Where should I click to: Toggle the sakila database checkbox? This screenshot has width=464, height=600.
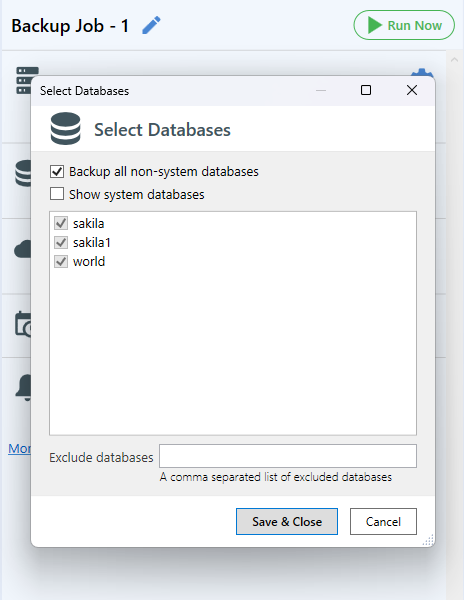coord(61,223)
